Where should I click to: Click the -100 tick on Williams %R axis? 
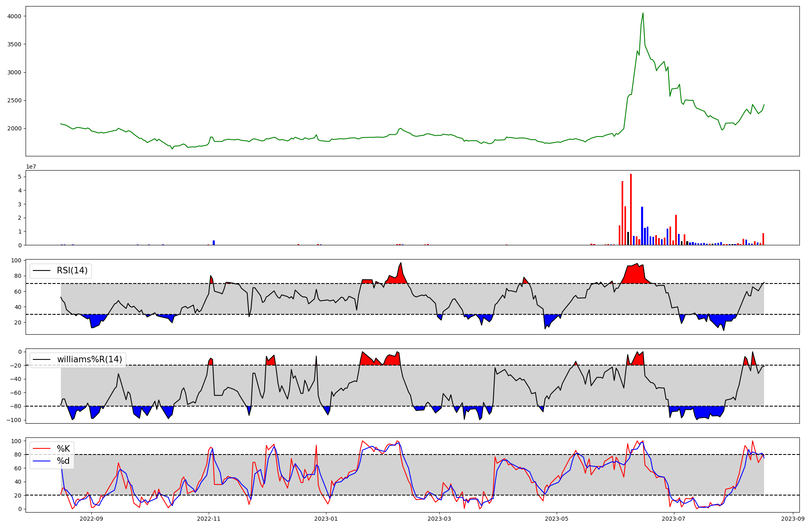point(13,420)
